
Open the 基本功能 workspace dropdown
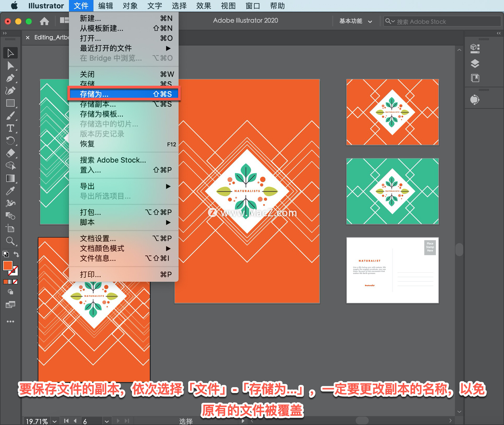(x=355, y=21)
